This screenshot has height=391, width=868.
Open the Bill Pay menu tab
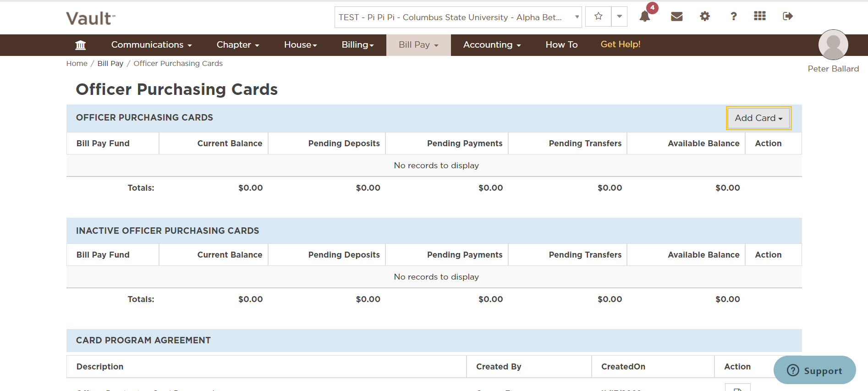(418, 45)
